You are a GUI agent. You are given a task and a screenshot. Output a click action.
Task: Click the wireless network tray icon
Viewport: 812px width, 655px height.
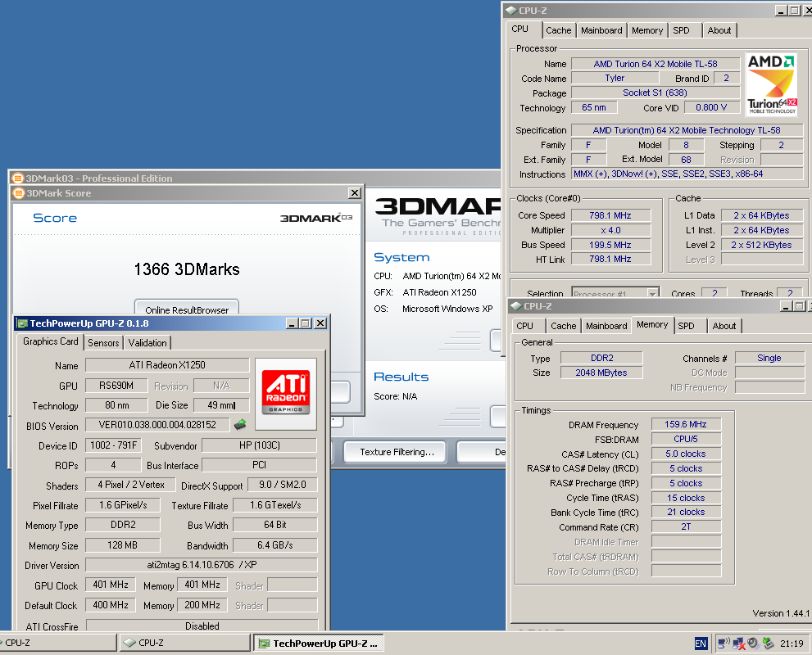tap(723, 643)
